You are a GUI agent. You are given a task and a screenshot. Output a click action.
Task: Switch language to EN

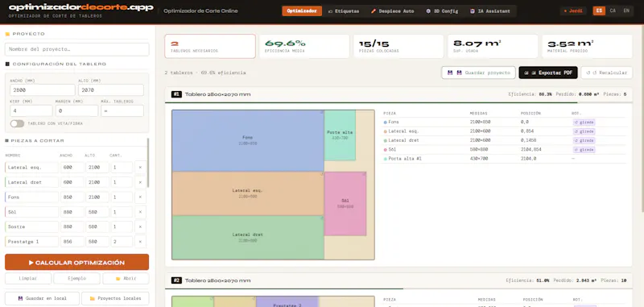(x=626, y=11)
